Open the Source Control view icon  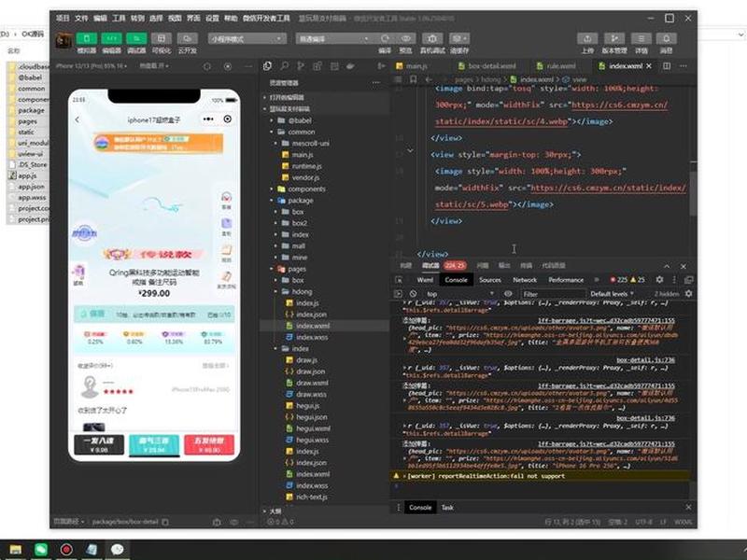point(301,66)
